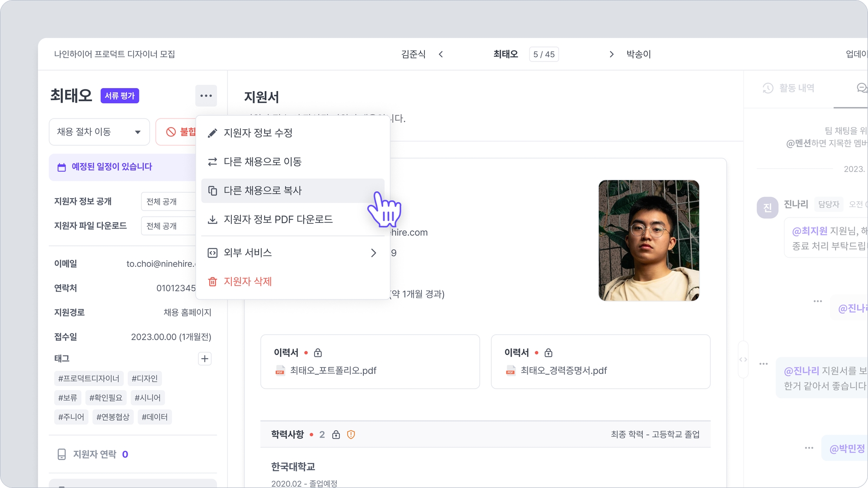Screen dimensions: 868x488
Task: Select 외부 서비스 menu item
Action: pyautogui.click(x=293, y=253)
